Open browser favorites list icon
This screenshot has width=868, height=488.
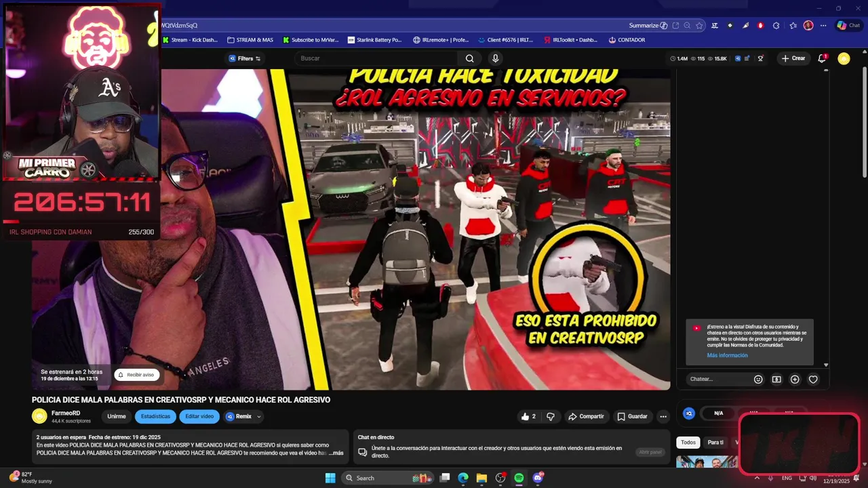(x=793, y=26)
